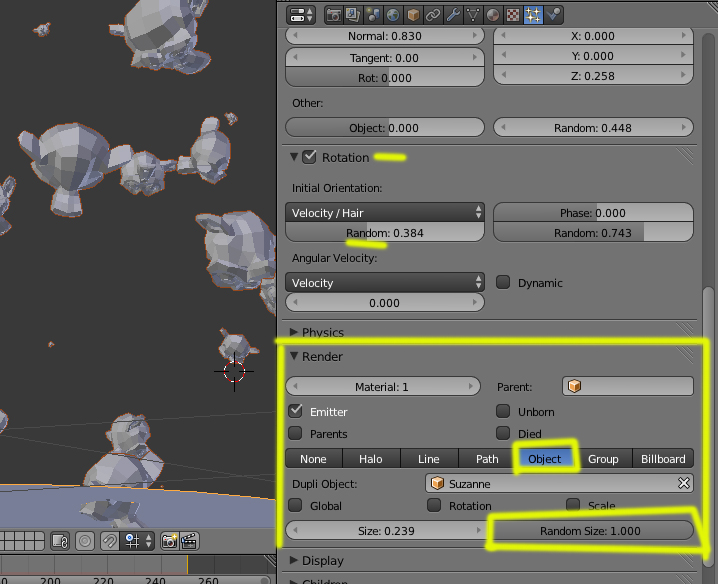Open the Object Constraints chain tab

[x=433, y=15]
